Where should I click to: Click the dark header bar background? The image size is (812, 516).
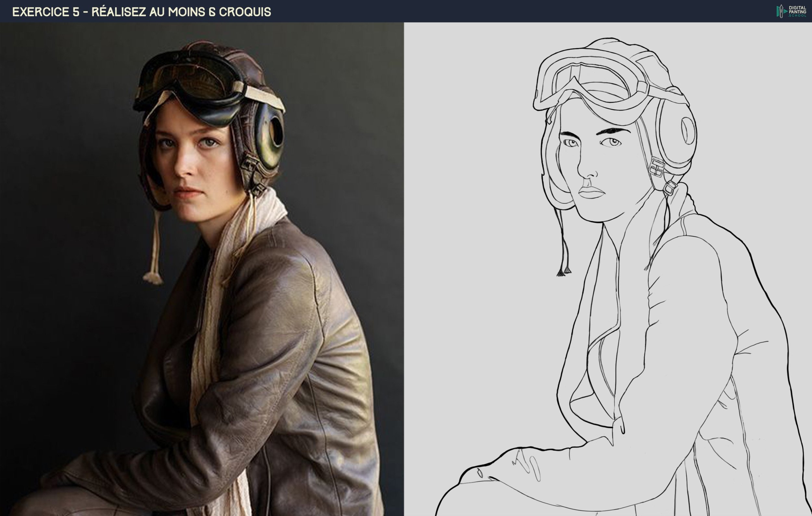[x=506, y=11]
